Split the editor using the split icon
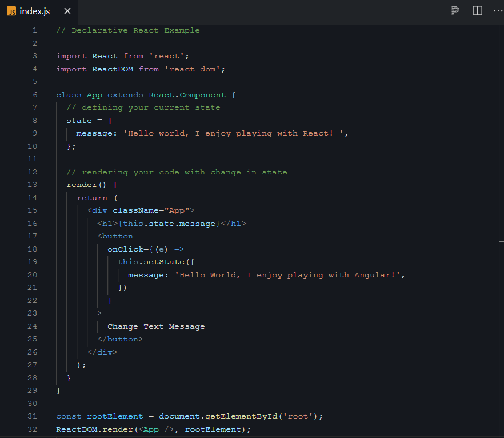This screenshot has height=438, width=504. coord(477,11)
